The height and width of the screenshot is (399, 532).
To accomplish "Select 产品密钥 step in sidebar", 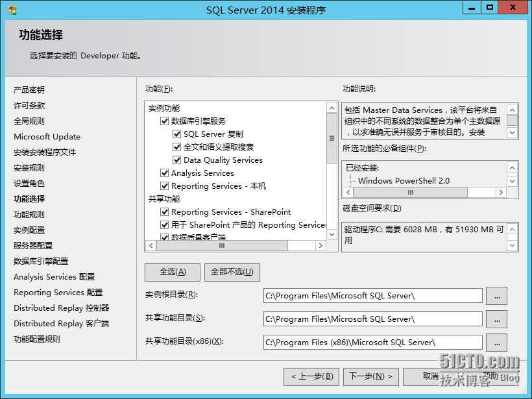I will point(29,90).
